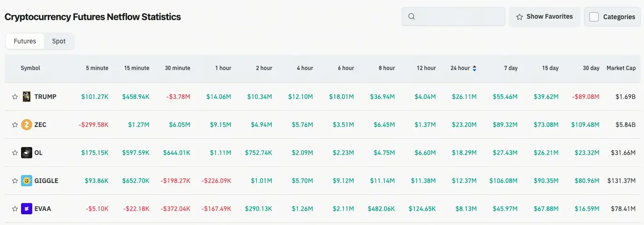Select EVAA 12 hour value $124.65K
This screenshot has width=644, height=225.
pos(422,209)
